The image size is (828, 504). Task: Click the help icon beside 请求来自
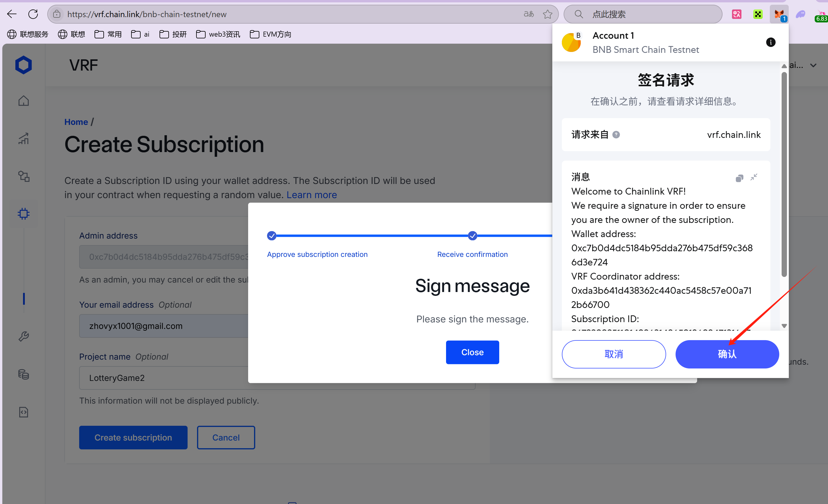616,135
